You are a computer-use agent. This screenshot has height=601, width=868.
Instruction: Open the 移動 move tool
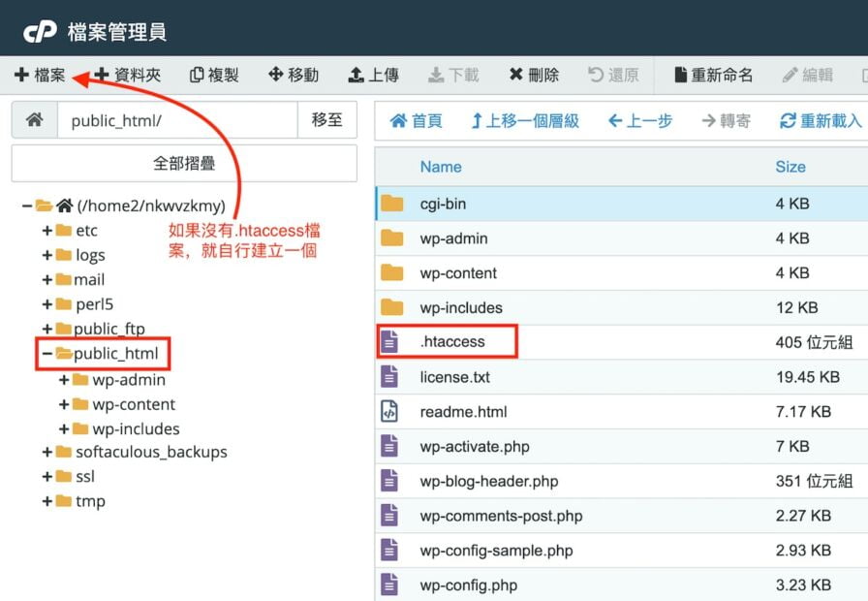(293, 73)
